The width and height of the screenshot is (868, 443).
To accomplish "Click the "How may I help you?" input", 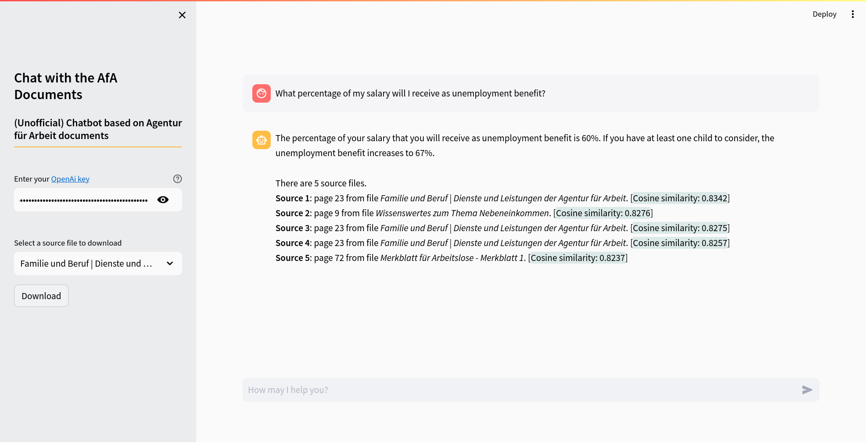I will [x=518, y=390].
